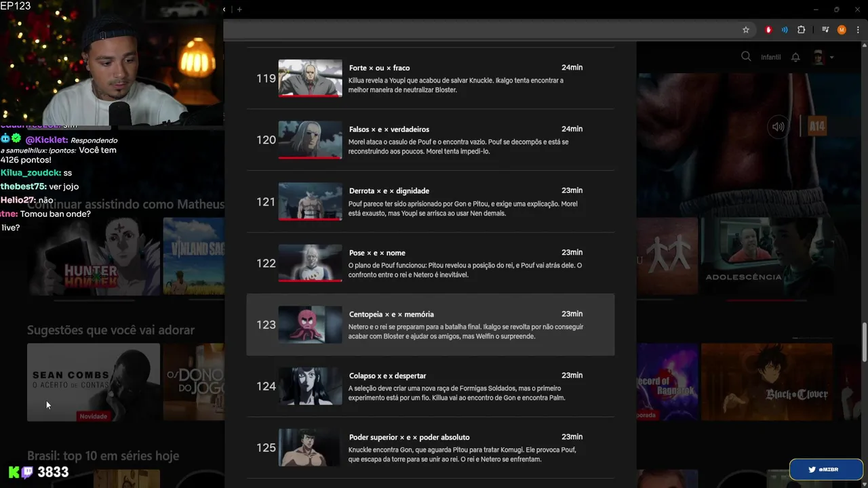Click the Netflix search magnifier icon
The width and height of the screenshot is (868, 488).
(x=746, y=57)
